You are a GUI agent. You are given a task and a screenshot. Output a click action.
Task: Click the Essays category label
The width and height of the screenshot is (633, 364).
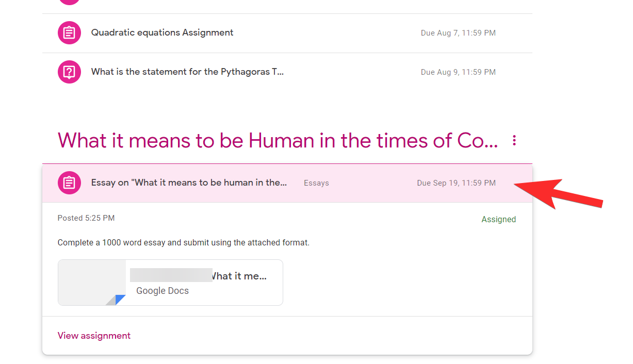pos(316,183)
